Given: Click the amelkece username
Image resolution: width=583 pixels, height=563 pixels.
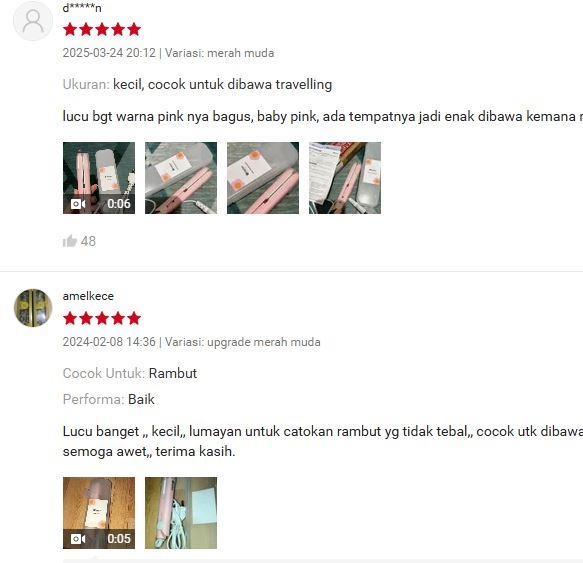Looking at the screenshot, I should 88,296.
